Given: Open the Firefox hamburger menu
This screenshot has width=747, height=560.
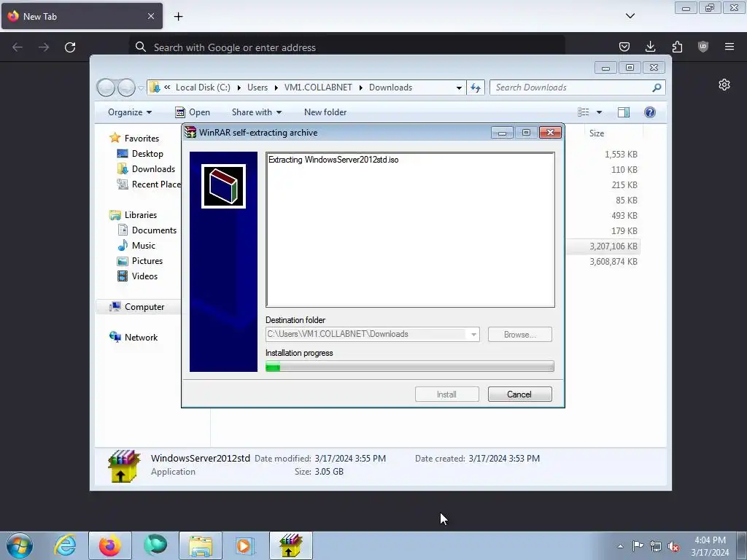Looking at the screenshot, I should (729, 47).
